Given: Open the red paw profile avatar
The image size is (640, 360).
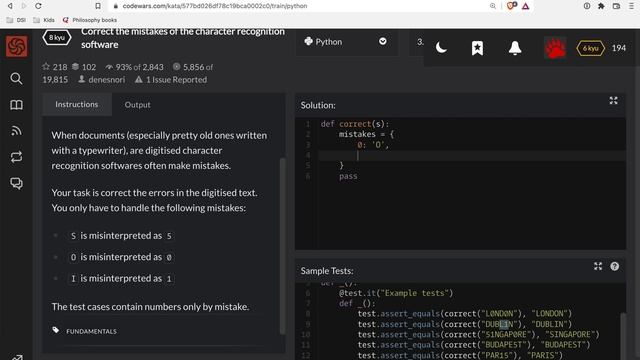Looking at the screenshot, I should 556,48.
